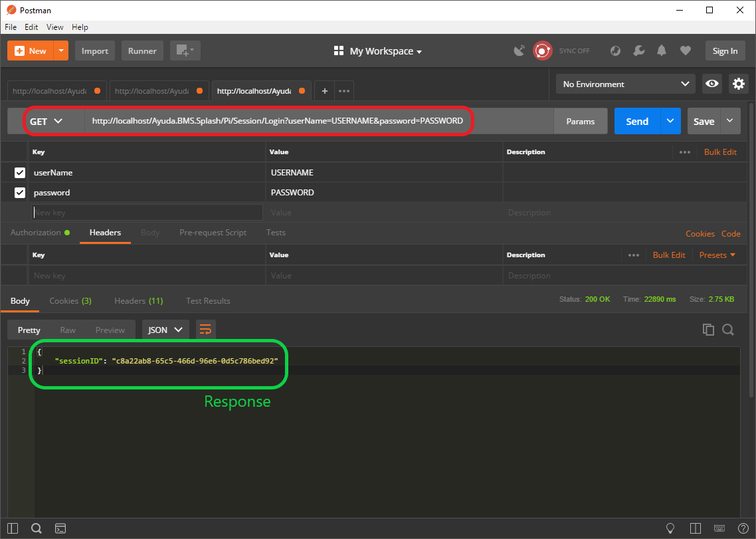Click Bulk Edit link in params table

point(720,152)
